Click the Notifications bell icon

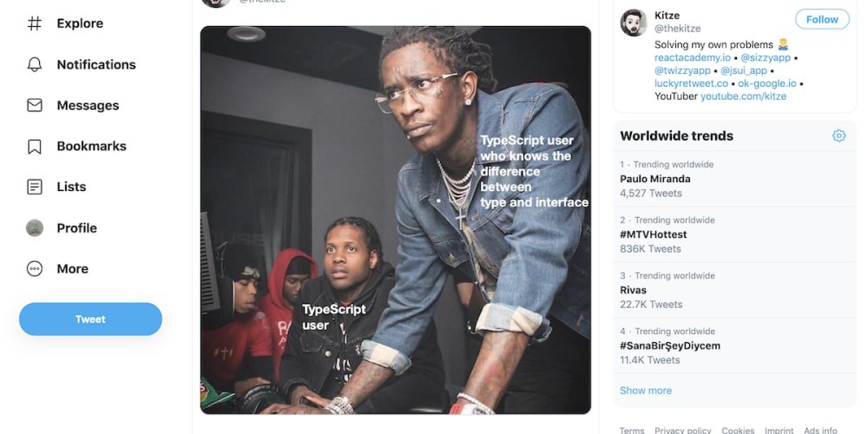tap(35, 64)
